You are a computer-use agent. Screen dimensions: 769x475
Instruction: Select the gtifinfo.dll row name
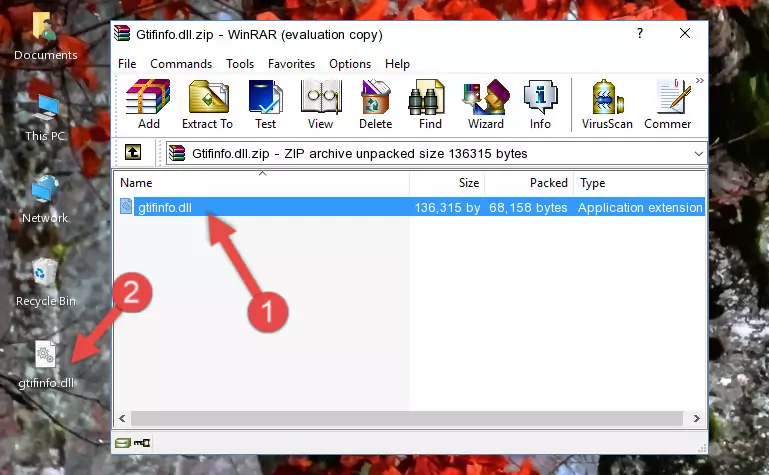pos(165,207)
